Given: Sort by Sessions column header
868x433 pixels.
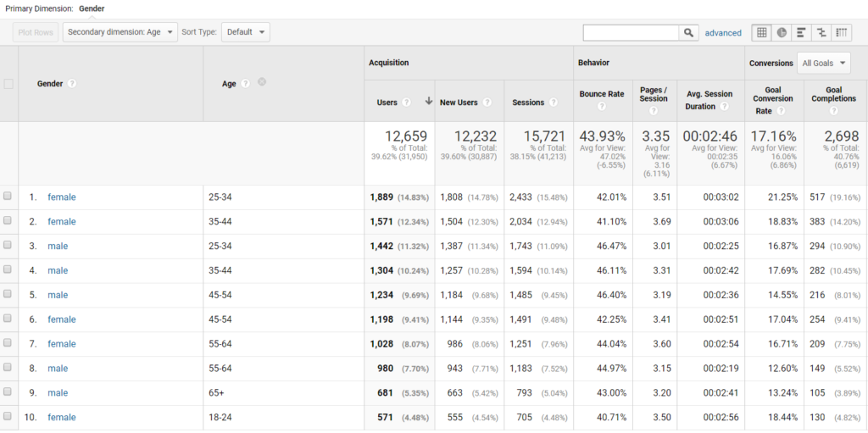Looking at the screenshot, I should [x=528, y=103].
